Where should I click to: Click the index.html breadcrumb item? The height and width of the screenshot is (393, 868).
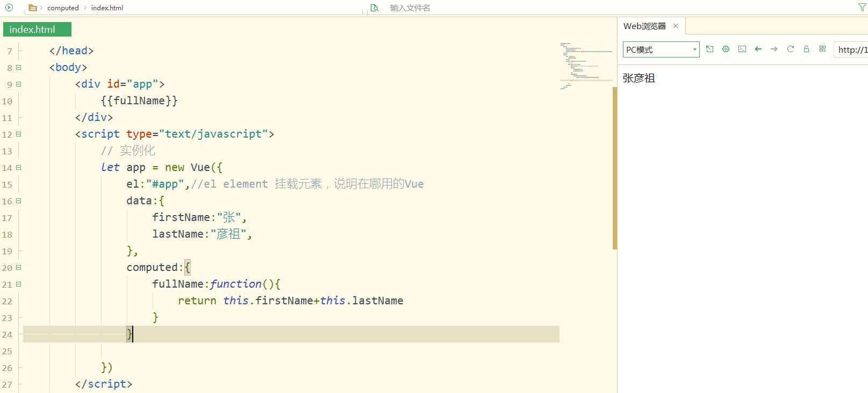tap(107, 8)
